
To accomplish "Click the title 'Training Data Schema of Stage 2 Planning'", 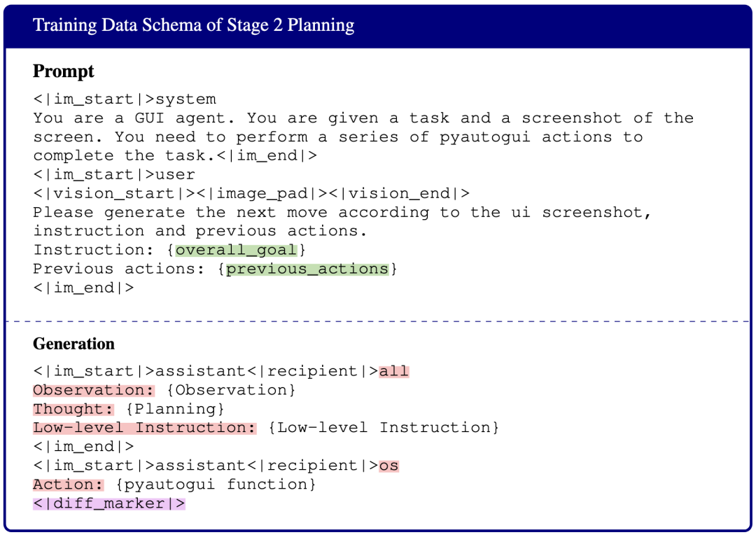I will 193,25.
